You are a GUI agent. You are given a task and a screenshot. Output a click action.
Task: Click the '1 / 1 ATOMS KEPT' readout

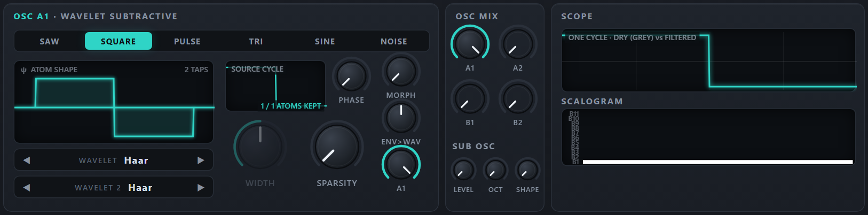coord(291,106)
